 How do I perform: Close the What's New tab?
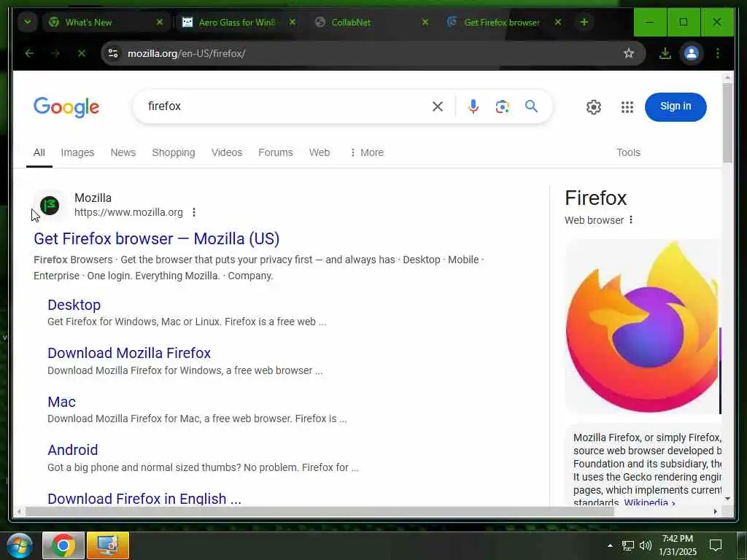click(160, 23)
